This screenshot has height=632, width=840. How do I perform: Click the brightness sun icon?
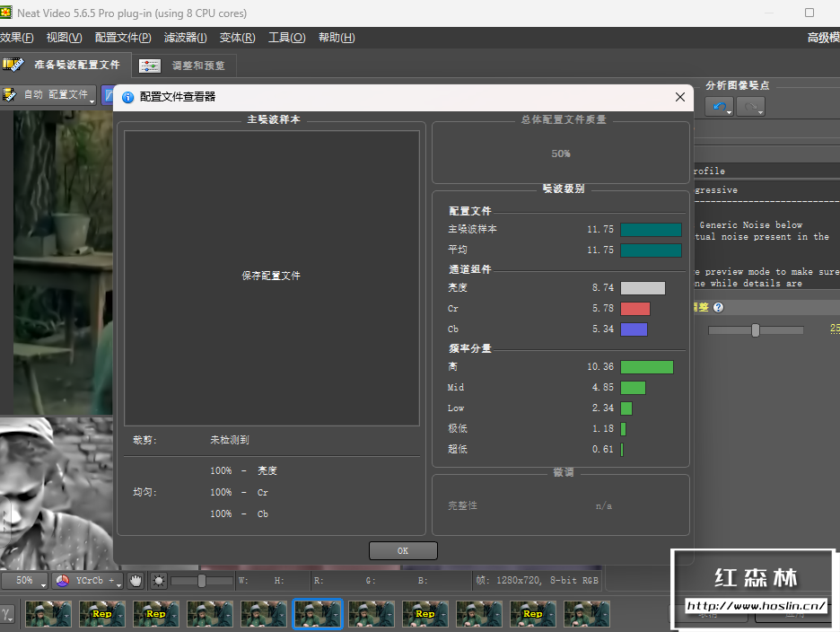(x=159, y=581)
